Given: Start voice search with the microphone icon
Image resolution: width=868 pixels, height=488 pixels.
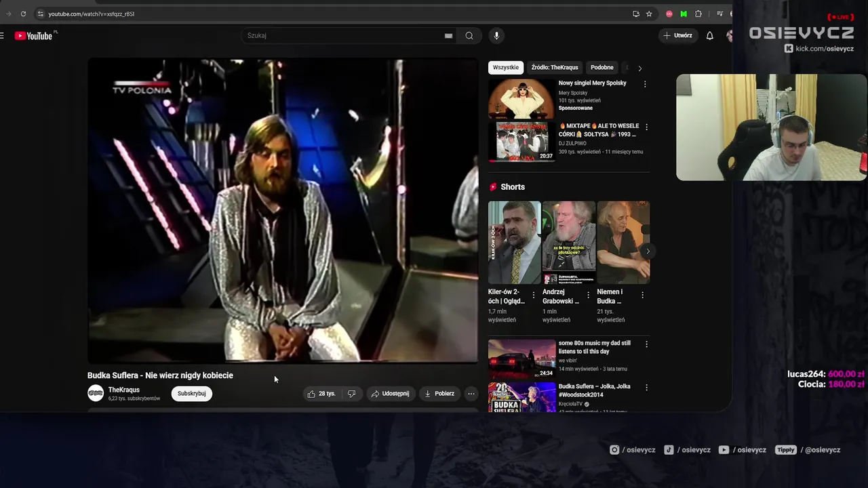Looking at the screenshot, I should click(x=496, y=36).
